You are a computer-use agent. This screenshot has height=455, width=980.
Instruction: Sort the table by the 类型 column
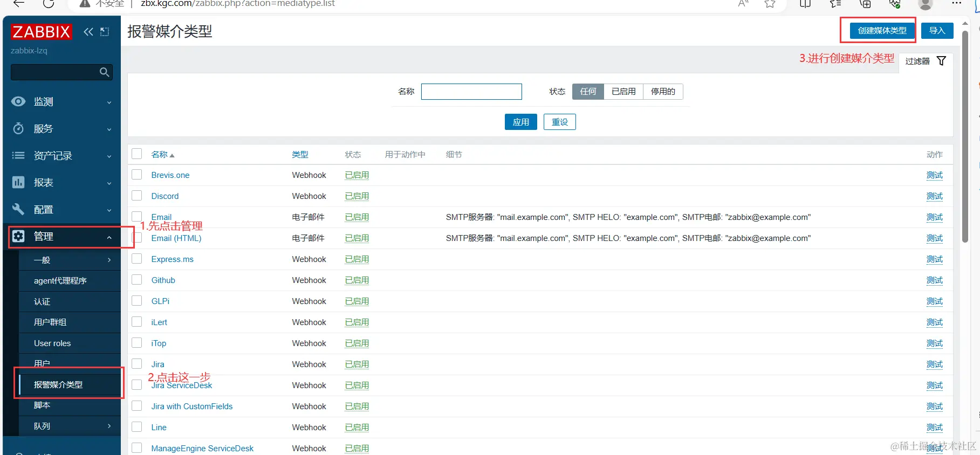coord(300,155)
